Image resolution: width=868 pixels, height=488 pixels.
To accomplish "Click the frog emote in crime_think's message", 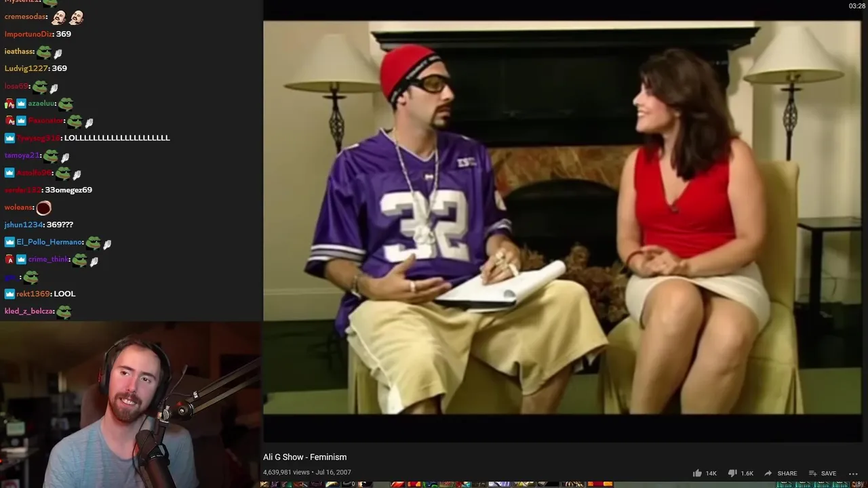I will [80, 260].
